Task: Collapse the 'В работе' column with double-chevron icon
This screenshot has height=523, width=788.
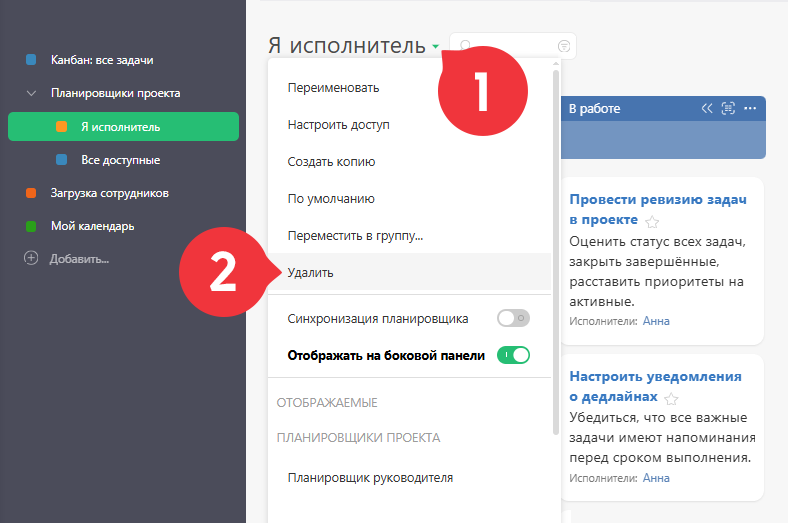Action: pos(707,109)
